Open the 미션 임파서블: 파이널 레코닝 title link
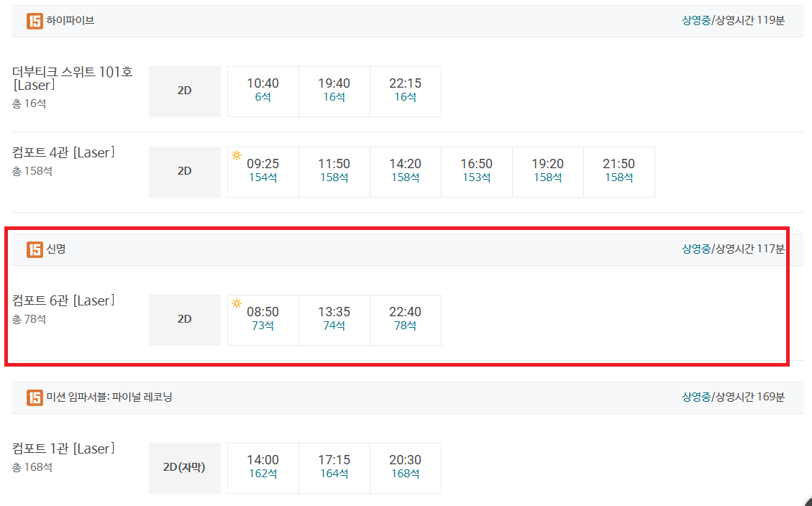812x506 pixels. pos(109,397)
